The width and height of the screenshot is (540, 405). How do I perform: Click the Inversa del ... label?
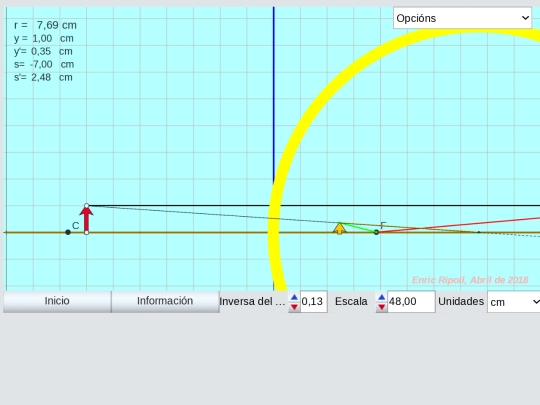(252, 301)
